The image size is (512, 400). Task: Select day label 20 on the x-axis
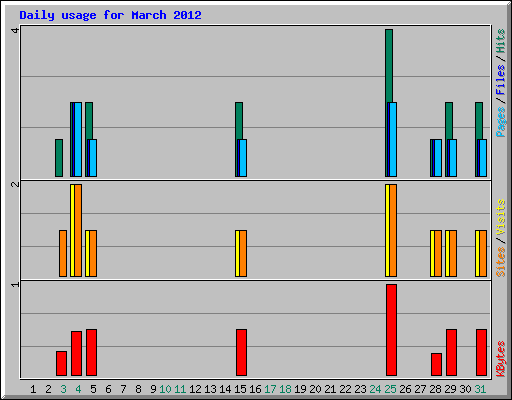[x=315, y=389]
